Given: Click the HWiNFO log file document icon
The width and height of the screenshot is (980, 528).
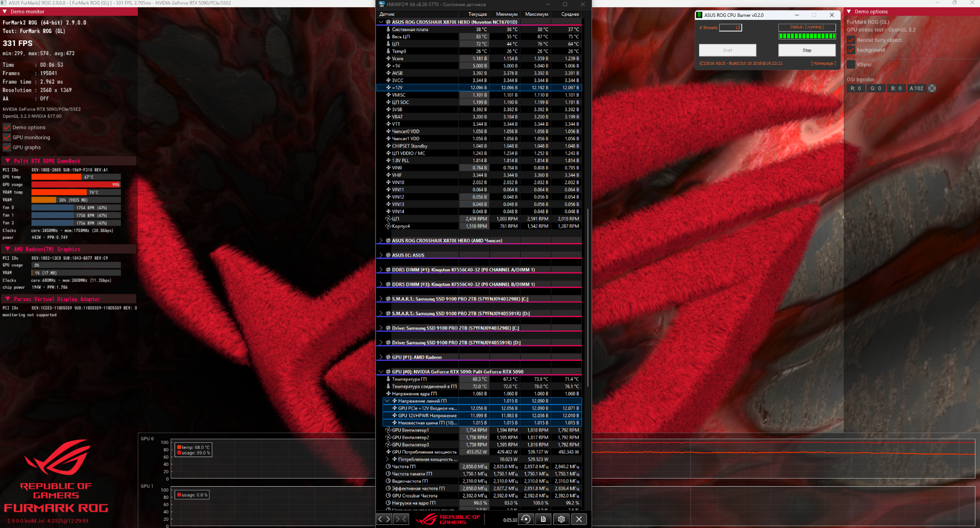Looking at the screenshot, I should click(x=543, y=519).
